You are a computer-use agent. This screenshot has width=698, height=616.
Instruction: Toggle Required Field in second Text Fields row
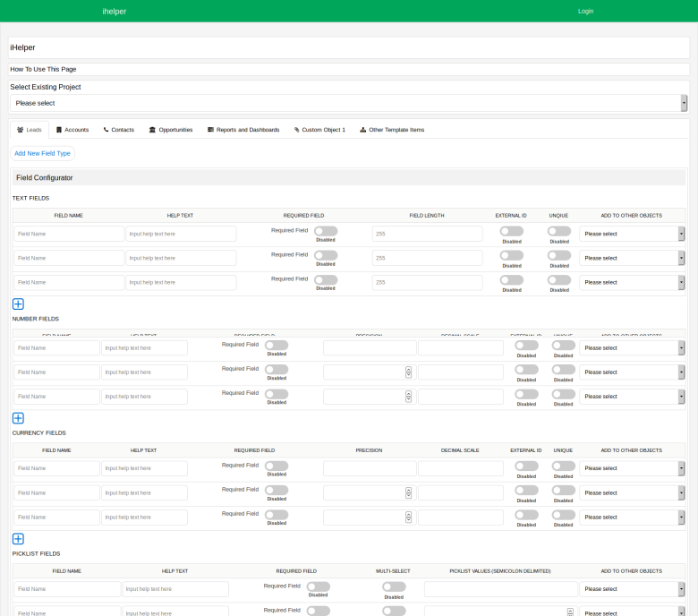coord(326,255)
